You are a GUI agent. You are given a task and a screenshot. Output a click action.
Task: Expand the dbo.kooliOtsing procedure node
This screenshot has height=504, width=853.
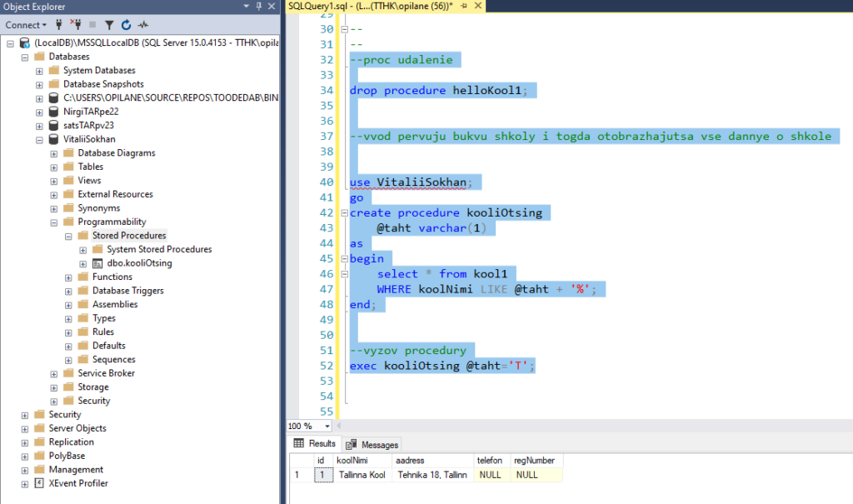click(82, 264)
